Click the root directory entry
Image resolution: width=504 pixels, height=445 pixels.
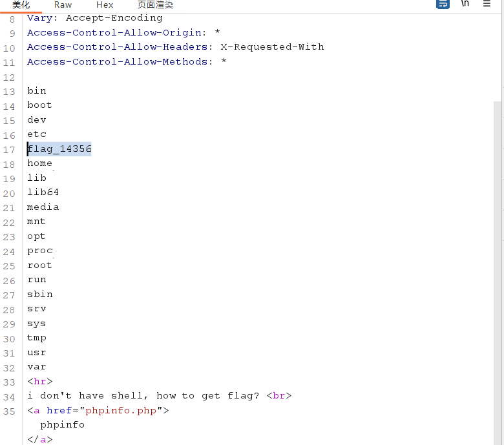coord(39,265)
